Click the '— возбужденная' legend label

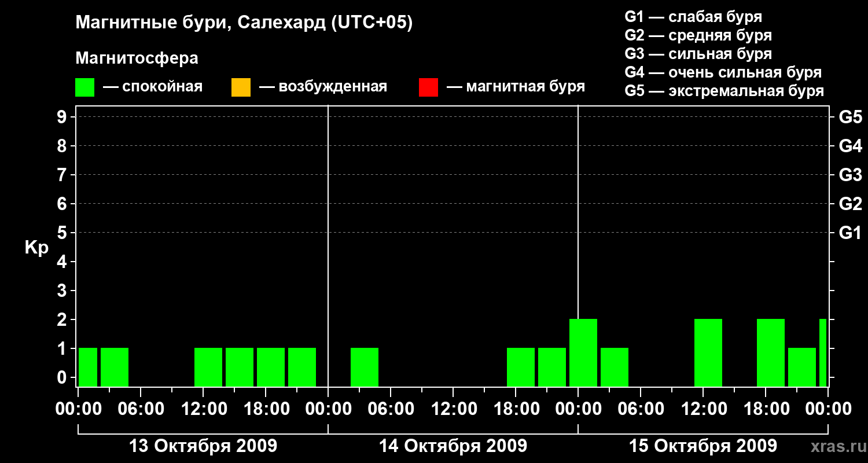323,87
